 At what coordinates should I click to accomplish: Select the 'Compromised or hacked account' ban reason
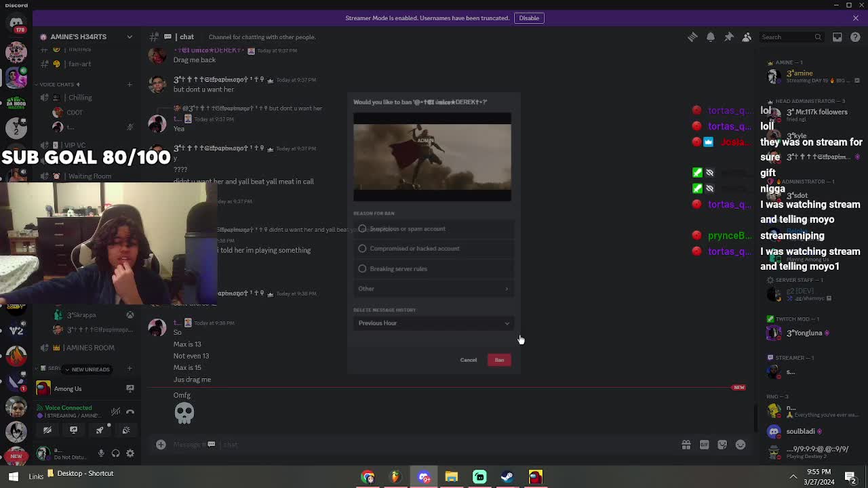tap(433, 248)
